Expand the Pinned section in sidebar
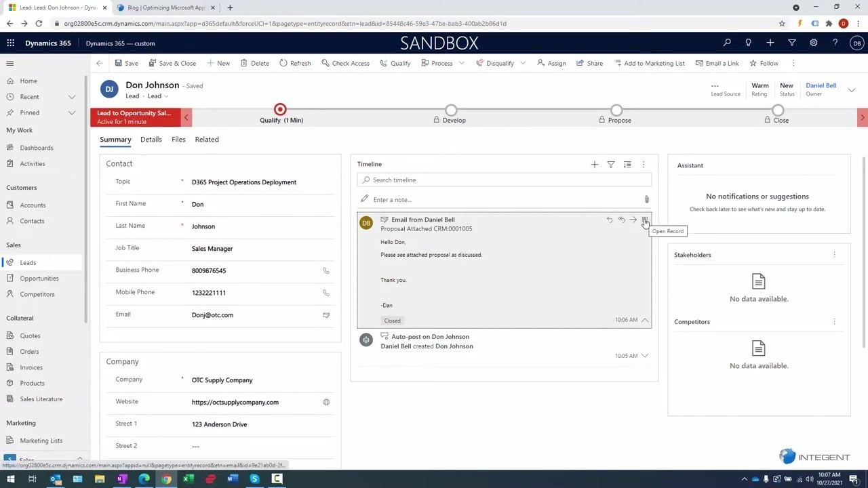Image resolution: width=868 pixels, height=488 pixels. pyautogui.click(x=72, y=113)
